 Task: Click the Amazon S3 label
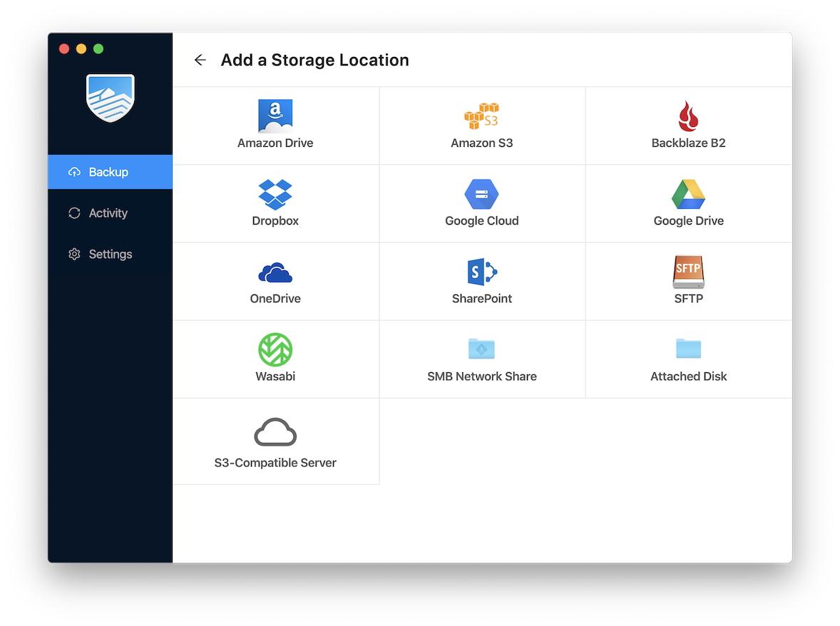(481, 143)
